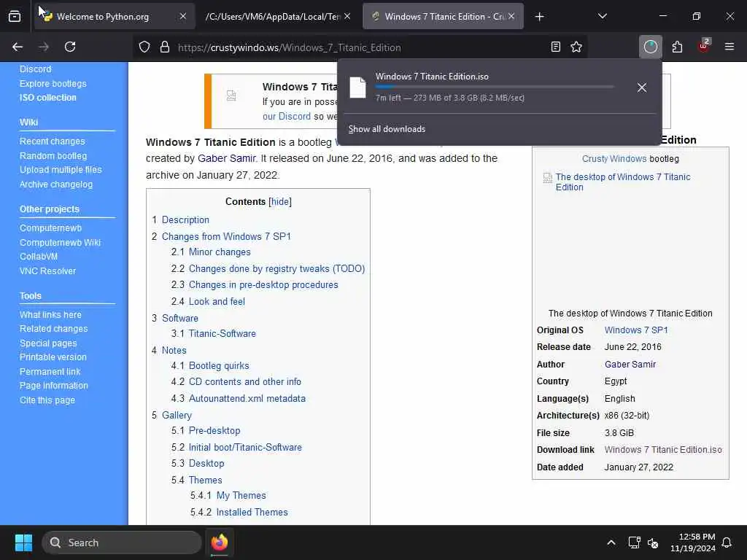Open What links here tool

[x=50, y=315]
